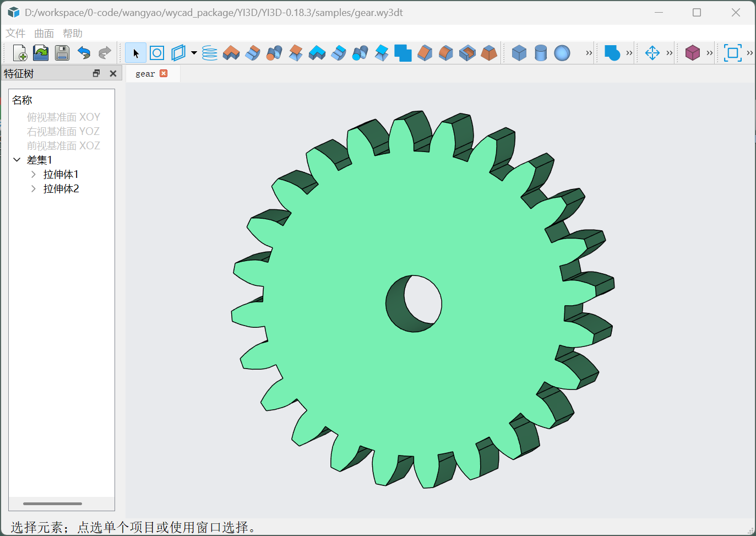Click the 名称 column header

tap(22, 100)
